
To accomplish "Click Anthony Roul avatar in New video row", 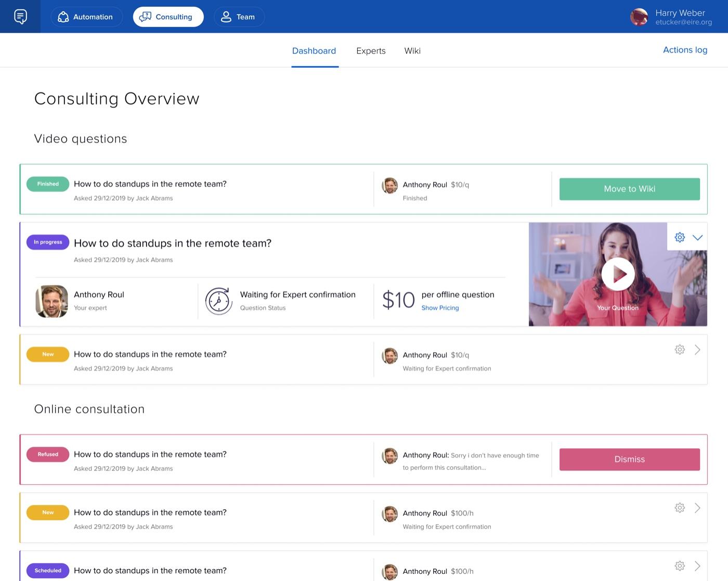I will pos(389,356).
